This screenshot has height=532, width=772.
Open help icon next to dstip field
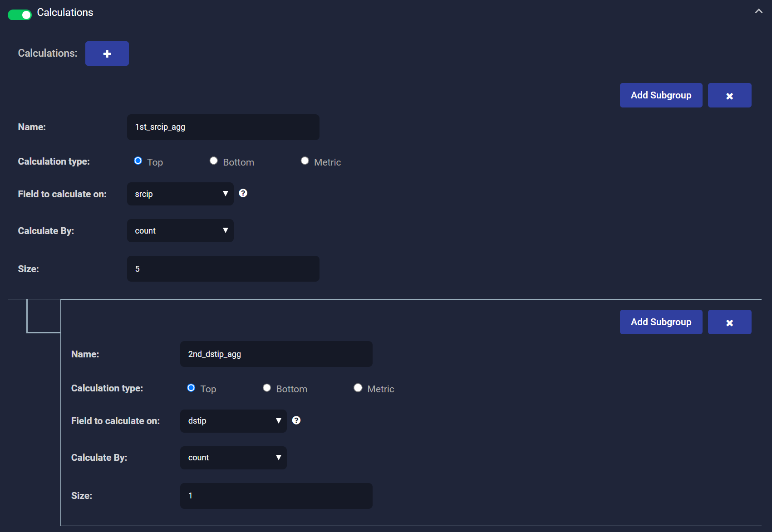[296, 420]
